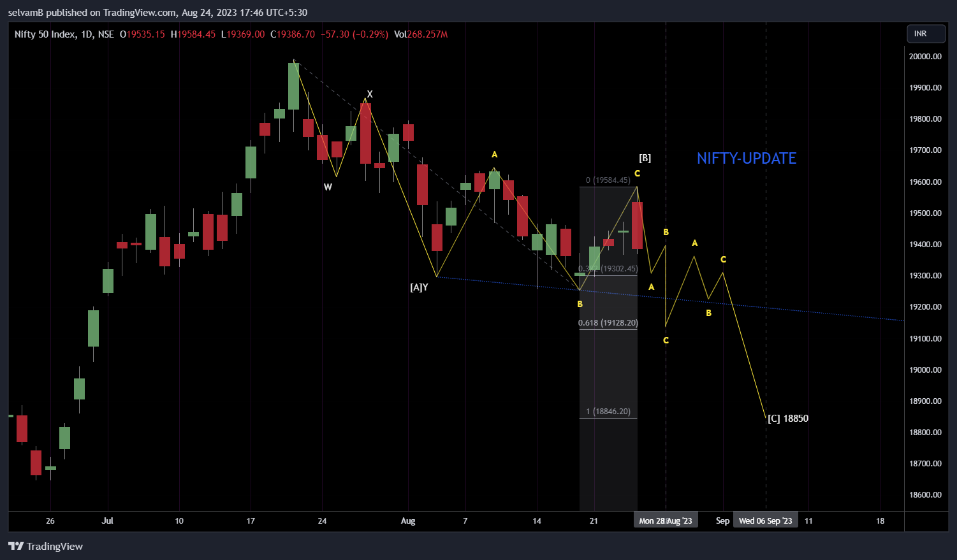
Task: Click the 19100.00 price axis label
Action: tap(925, 338)
